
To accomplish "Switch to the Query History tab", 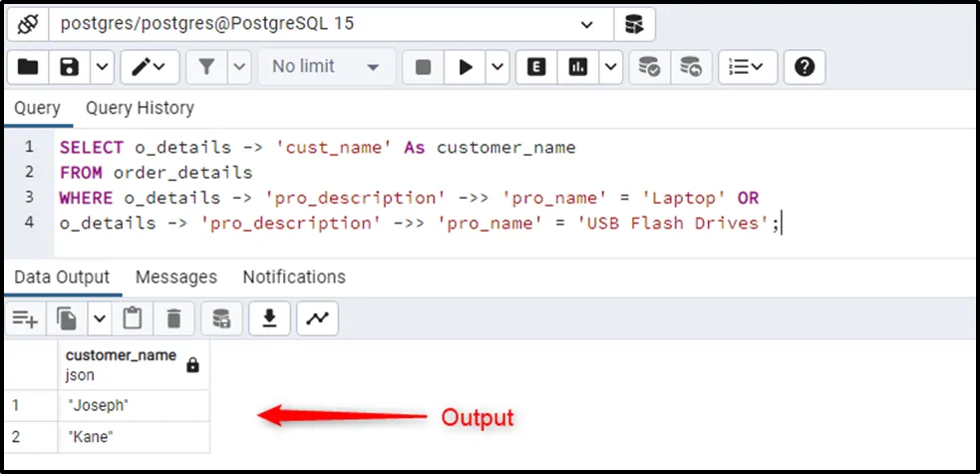I will click(x=140, y=108).
